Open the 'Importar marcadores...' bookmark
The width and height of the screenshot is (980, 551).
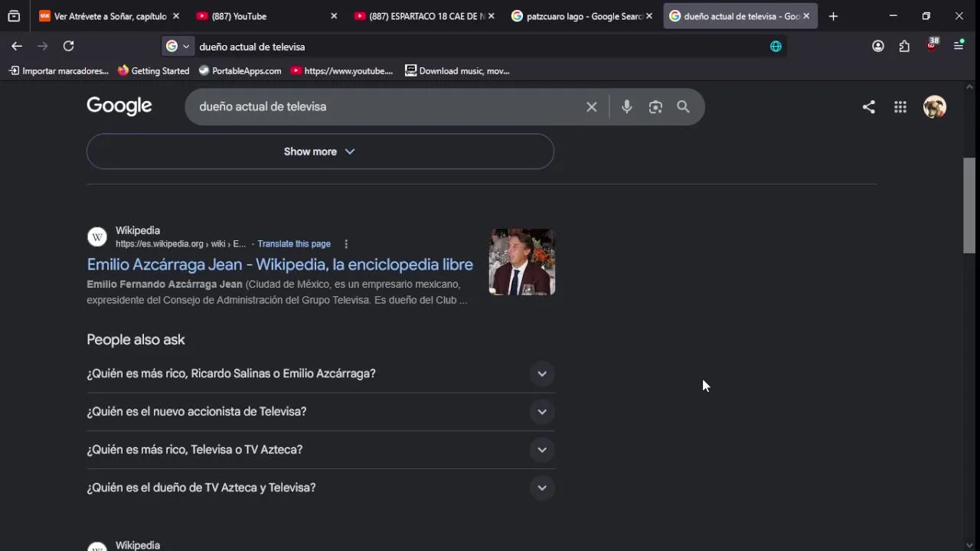coord(59,71)
